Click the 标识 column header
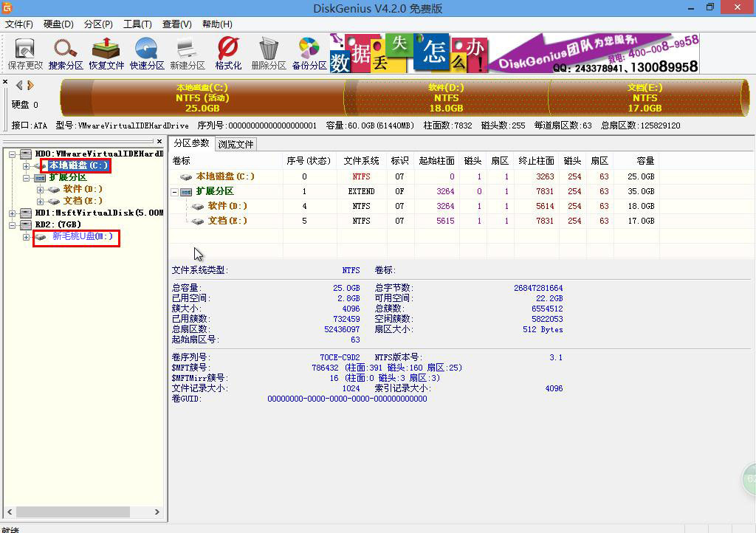 [x=399, y=160]
